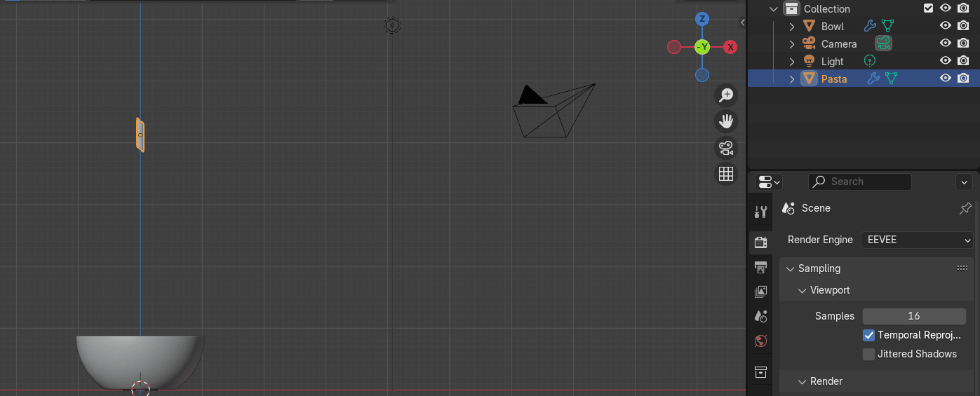Enable the Jittered Shadows checkbox

(868, 354)
